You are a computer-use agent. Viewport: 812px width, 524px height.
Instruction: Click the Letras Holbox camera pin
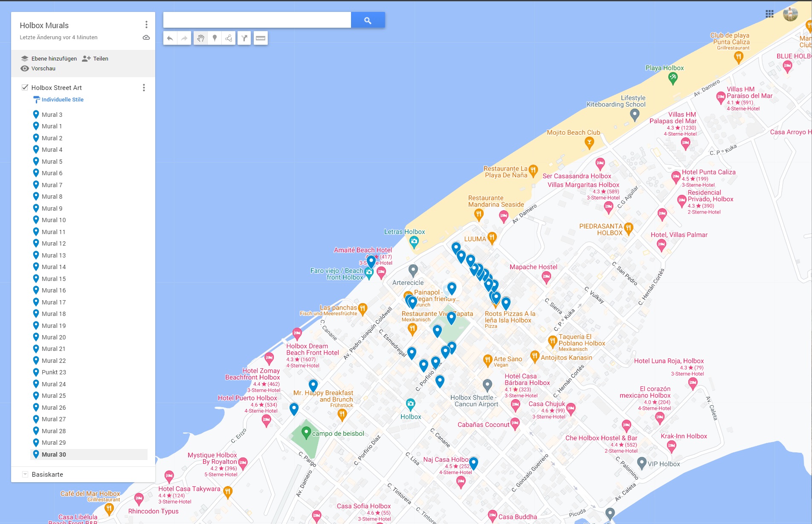tap(414, 243)
